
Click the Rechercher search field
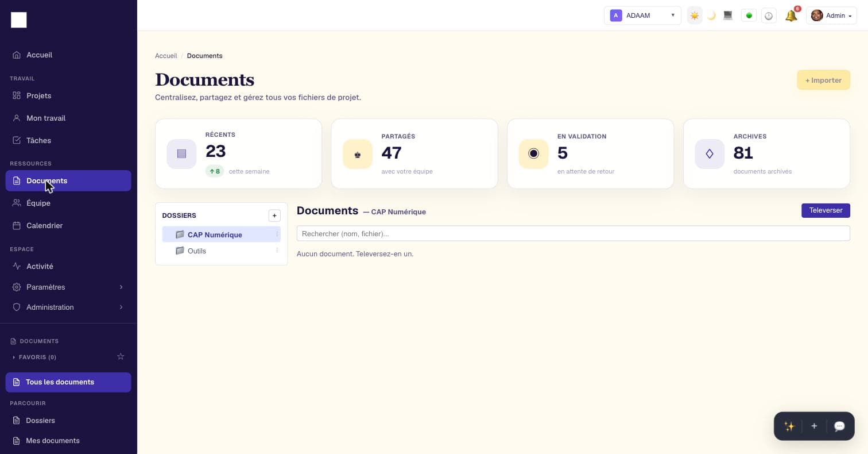click(x=573, y=233)
